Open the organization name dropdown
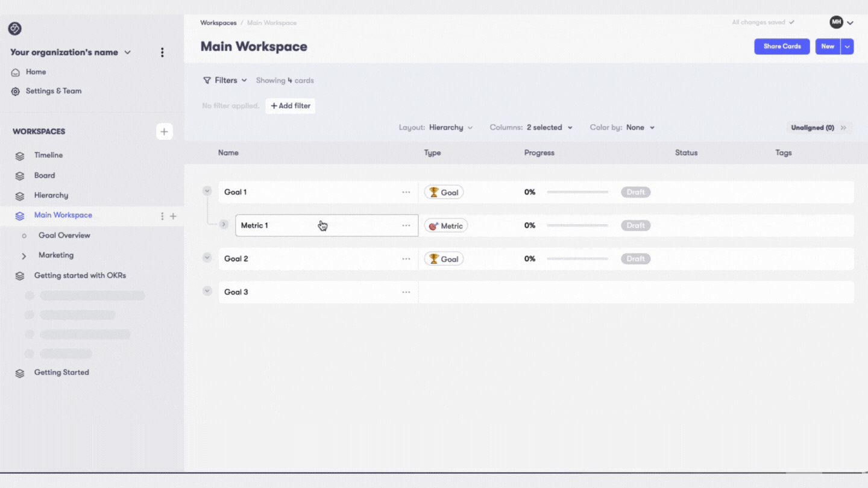The width and height of the screenshot is (868, 488). tap(127, 52)
